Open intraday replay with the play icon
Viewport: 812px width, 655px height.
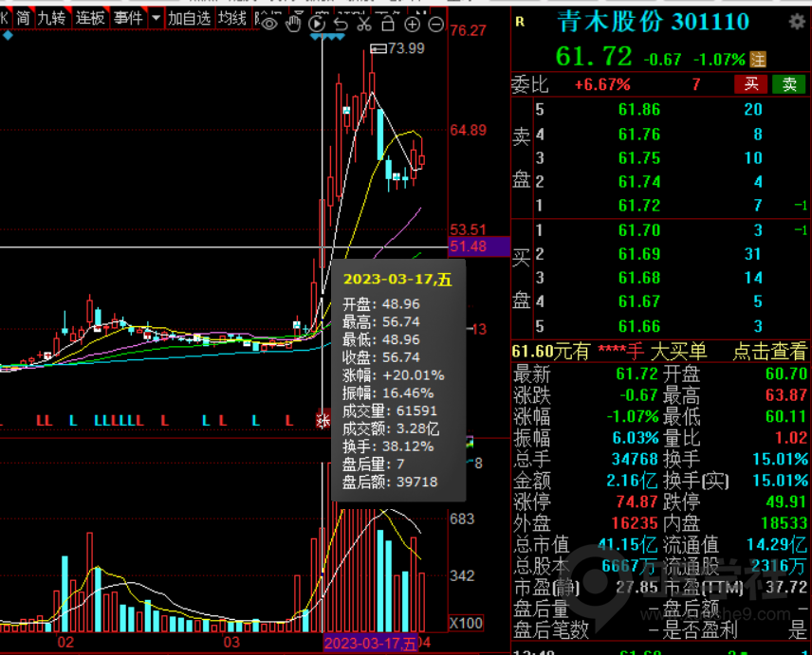(317, 24)
